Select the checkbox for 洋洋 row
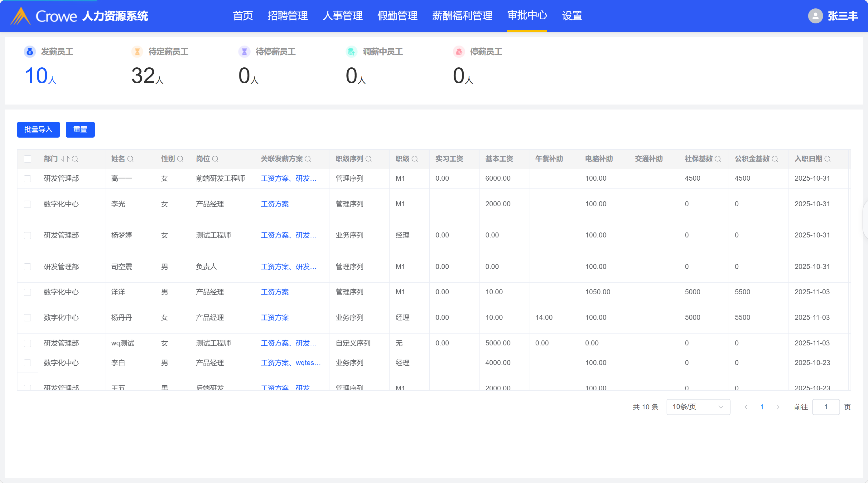This screenshot has height=483, width=868. point(28,292)
